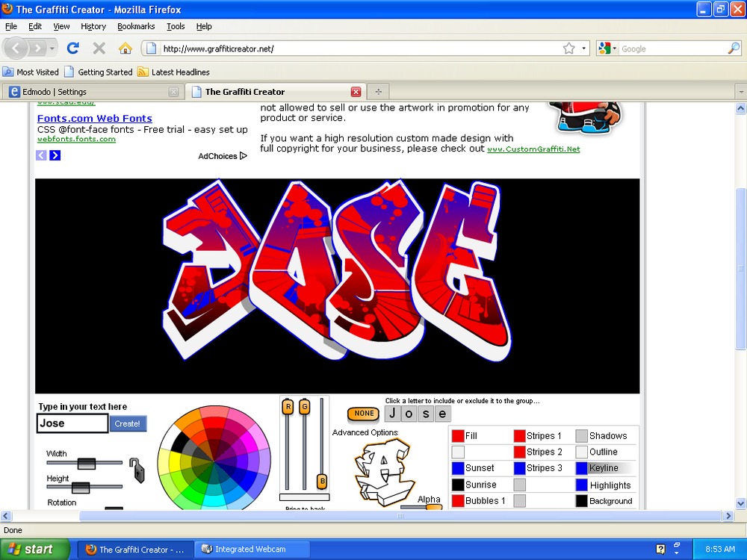Image resolution: width=747 pixels, height=560 pixels.
Task: Select the black Sunrise color swatch
Action: [x=458, y=485]
